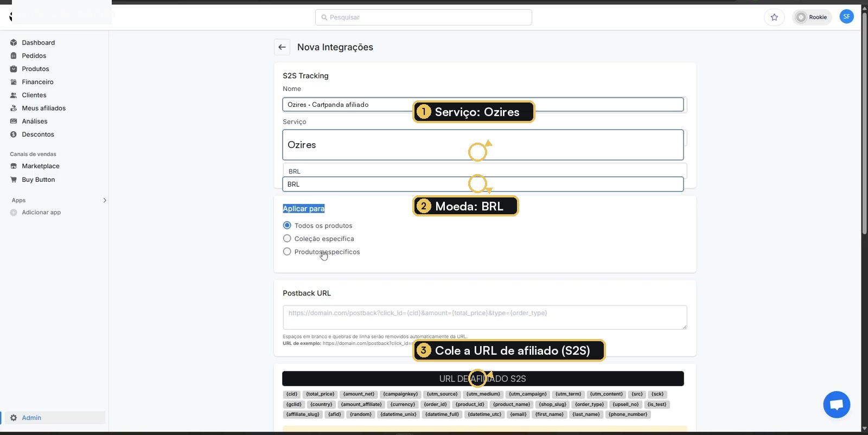The image size is (868, 435).
Task: Insert the {datetime_unix} variable tag
Action: (x=398, y=414)
